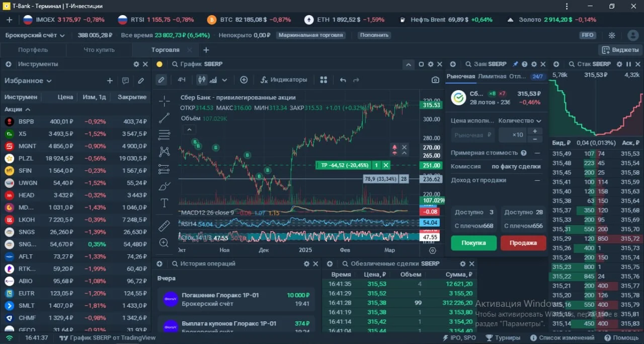The height and width of the screenshot is (344, 644).
Task: Open the Избранное watchlist dropdown
Action: 28,81
